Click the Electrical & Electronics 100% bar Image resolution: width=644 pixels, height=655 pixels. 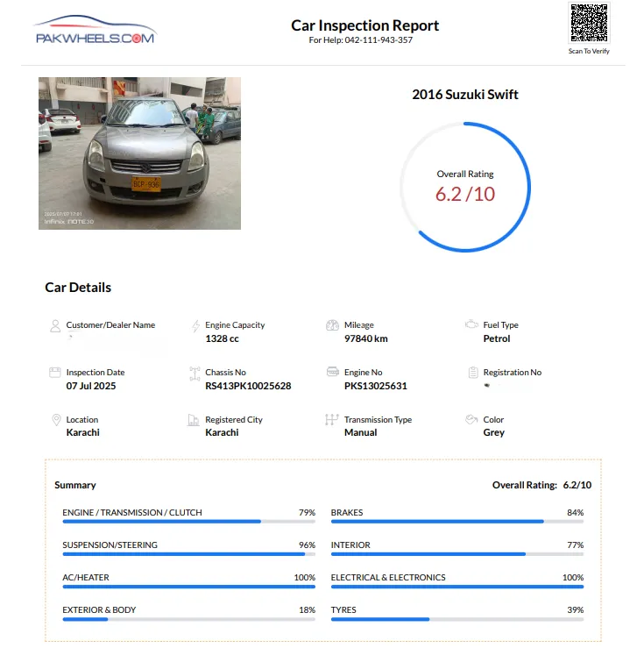[x=457, y=587]
